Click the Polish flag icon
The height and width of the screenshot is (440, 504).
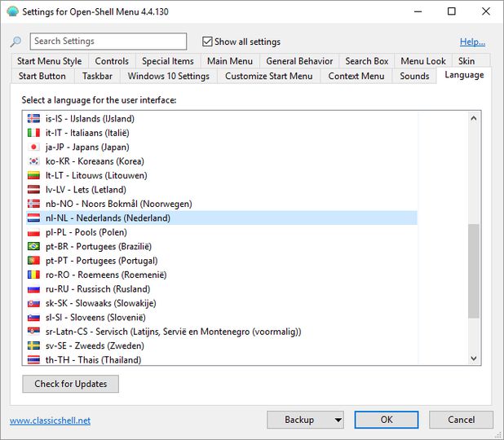click(33, 232)
